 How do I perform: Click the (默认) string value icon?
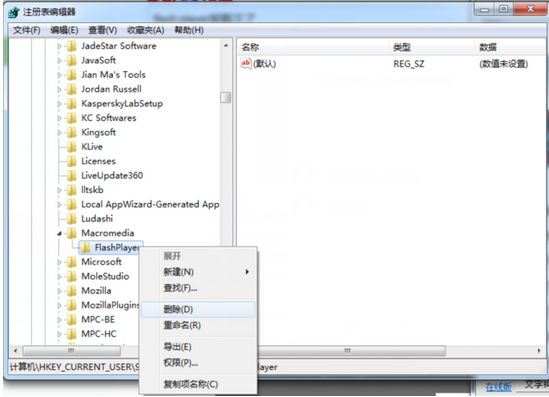[x=246, y=64]
